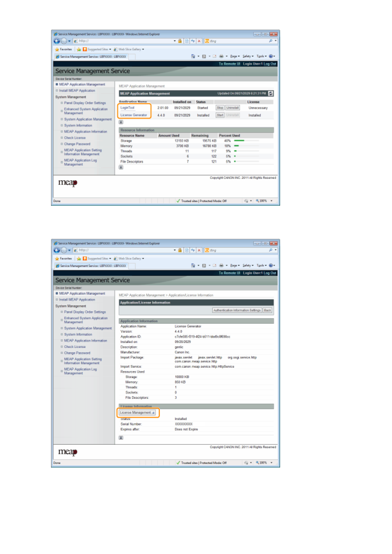This screenshot has height=554, width=392.
Task: Click the address bar in the lower browser window
Action: 125,250
